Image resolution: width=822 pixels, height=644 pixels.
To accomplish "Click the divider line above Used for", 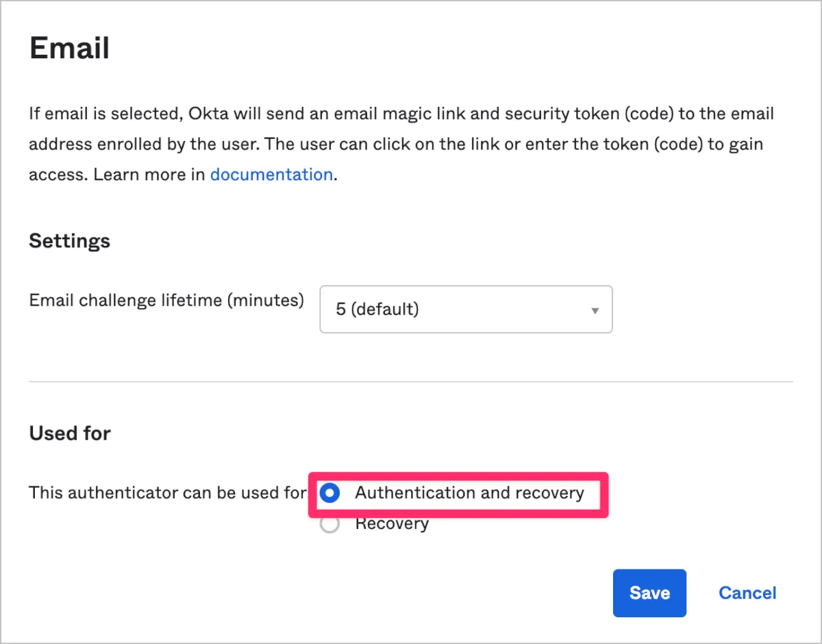I will click(410, 382).
